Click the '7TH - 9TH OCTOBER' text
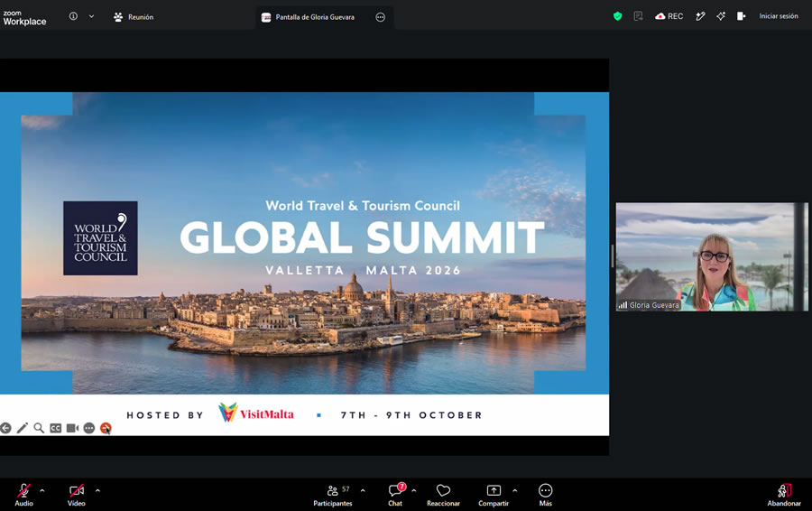 click(411, 415)
